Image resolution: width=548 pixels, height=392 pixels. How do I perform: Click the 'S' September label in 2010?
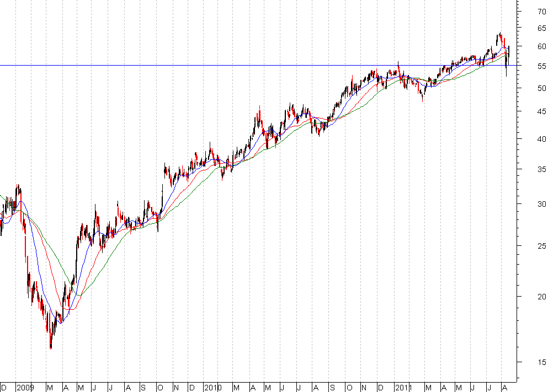pyautogui.click(x=332, y=388)
